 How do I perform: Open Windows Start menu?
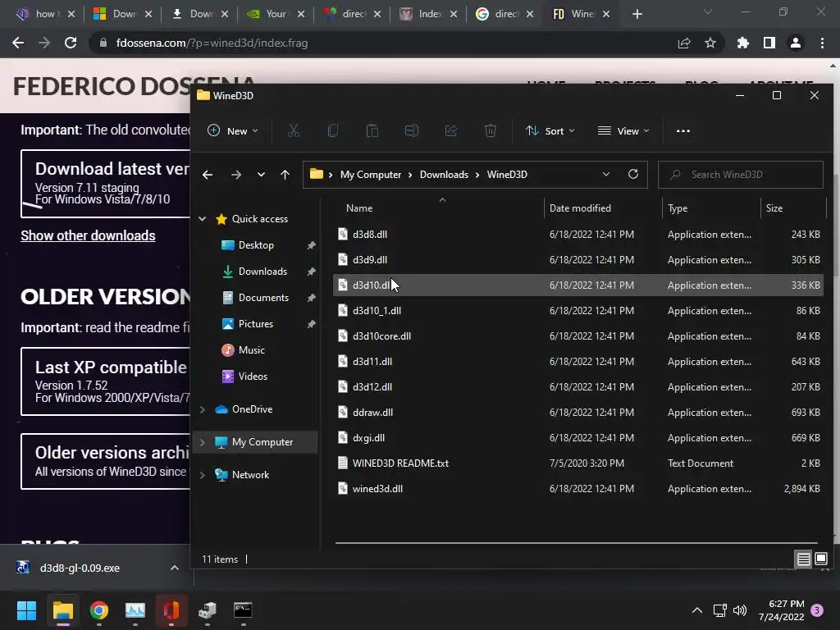26,609
